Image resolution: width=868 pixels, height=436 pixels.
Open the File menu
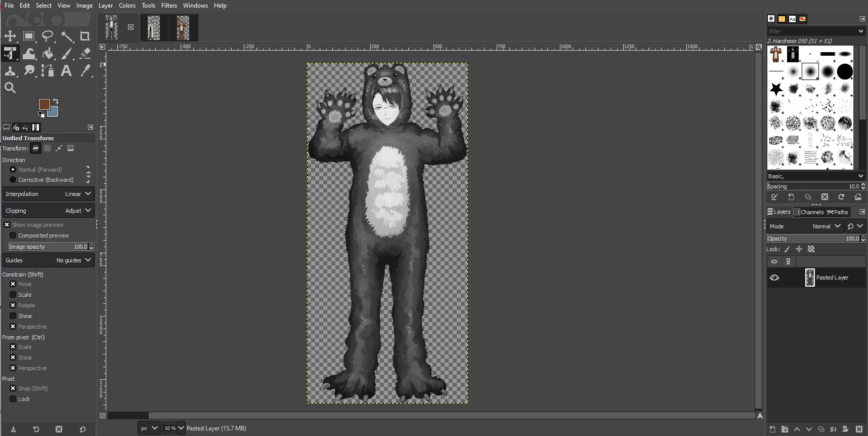(9, 6)
